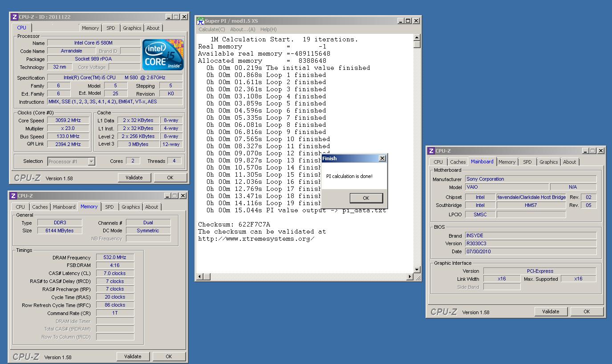Switch to Caches tab in CPU-Z Memory window
This screenshot has width=612, height=364.
(40, 207)
